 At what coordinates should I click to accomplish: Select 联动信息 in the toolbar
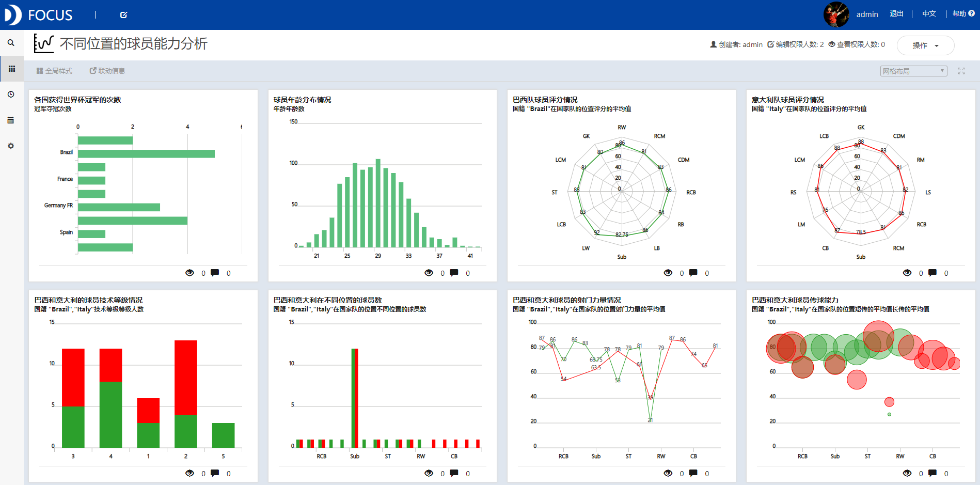point(107,71)
